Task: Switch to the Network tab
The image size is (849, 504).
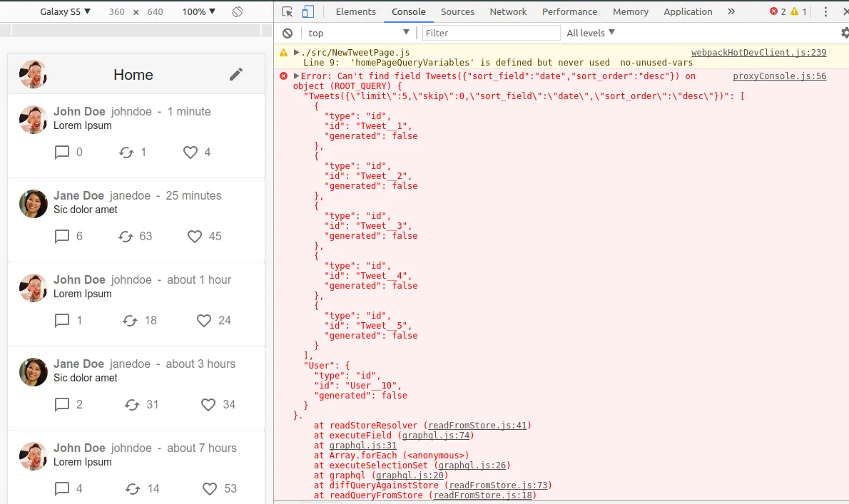Action: 508,11
